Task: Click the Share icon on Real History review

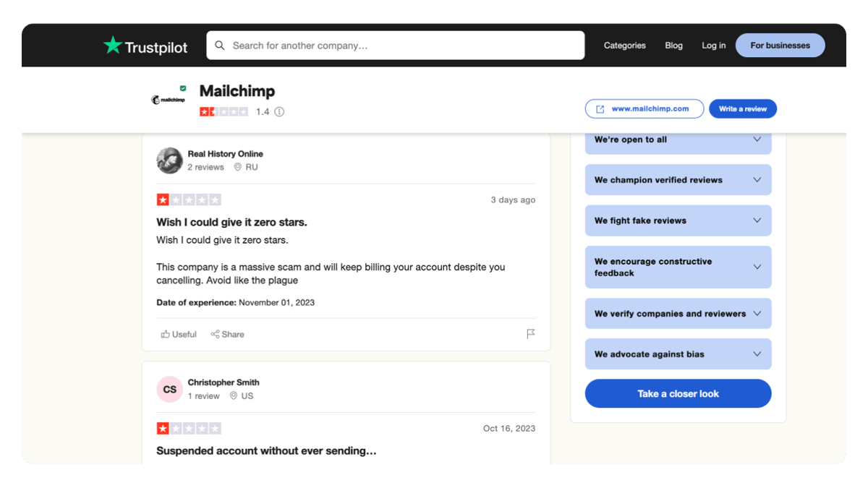Action: [215, 334]
